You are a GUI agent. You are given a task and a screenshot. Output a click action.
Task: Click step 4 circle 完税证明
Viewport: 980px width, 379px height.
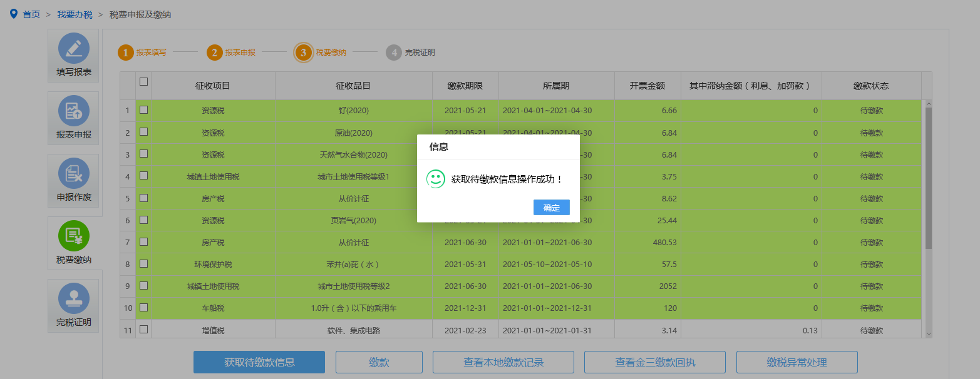click(394, 53)
